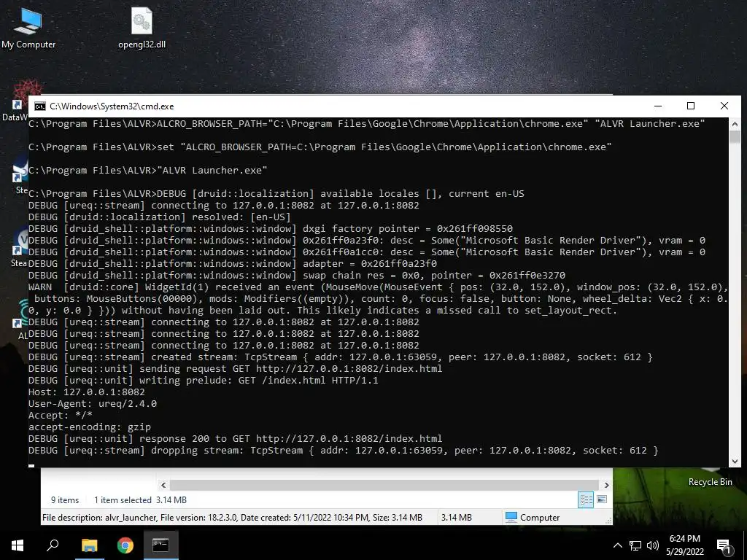Viewport: 747px width, 560px height.
Task: Click the 'response 200 to GET' console line
Action: point(236,438)
